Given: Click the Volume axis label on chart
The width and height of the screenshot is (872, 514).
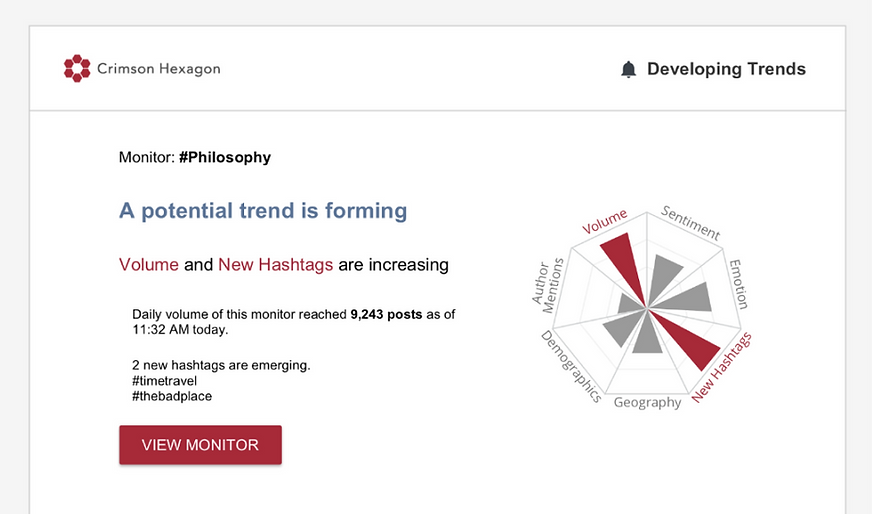Looking at the screenshot, I should (x=605, y=221).
